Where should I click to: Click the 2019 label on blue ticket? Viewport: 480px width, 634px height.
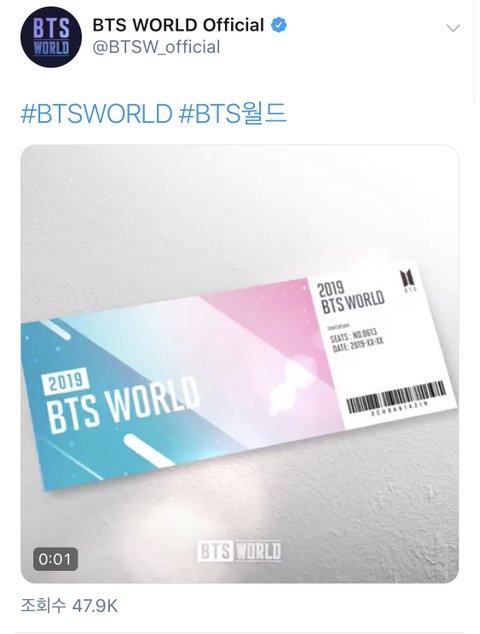click(x=65, y=381)
